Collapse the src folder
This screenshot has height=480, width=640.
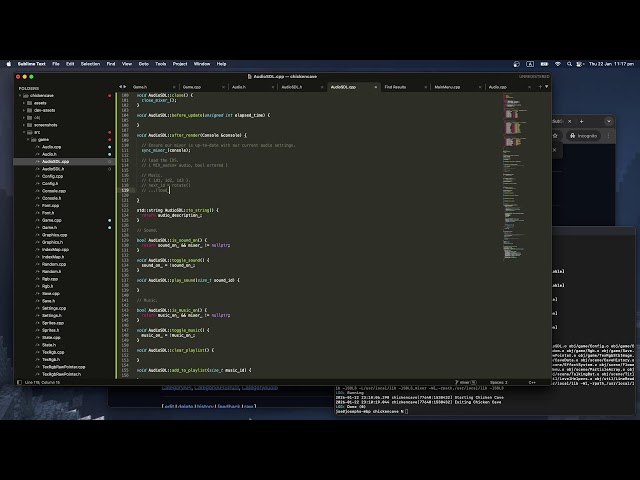(24, 132)
